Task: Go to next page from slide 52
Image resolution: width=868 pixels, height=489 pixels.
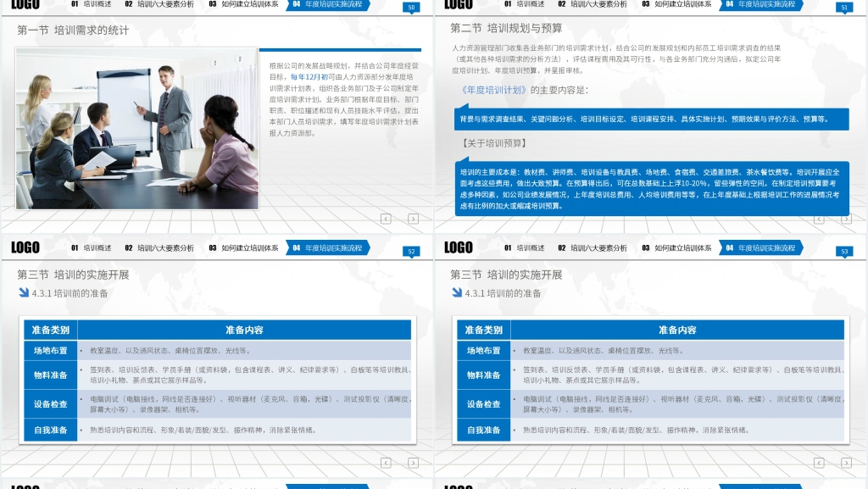Action: 413,463
